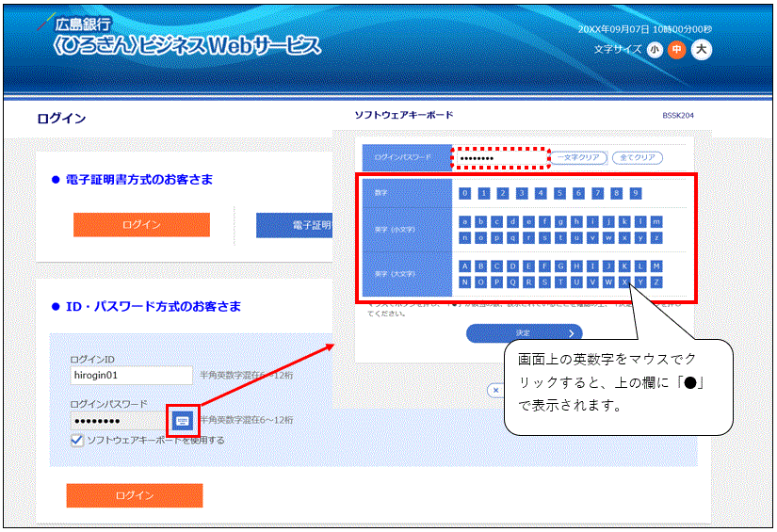This screenshot has height=532, width=777.
Task: Click the orange ログイン button under 電子証明書方式
Action: pyautogui.click(x=141, y=225)
